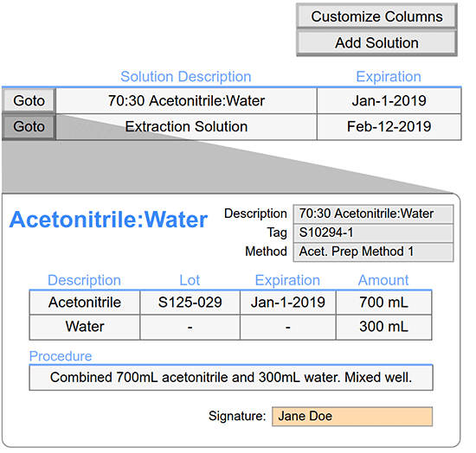Click Goto for Extraction Solution row
Screen dimensions: 476x453
coord(29,127)
